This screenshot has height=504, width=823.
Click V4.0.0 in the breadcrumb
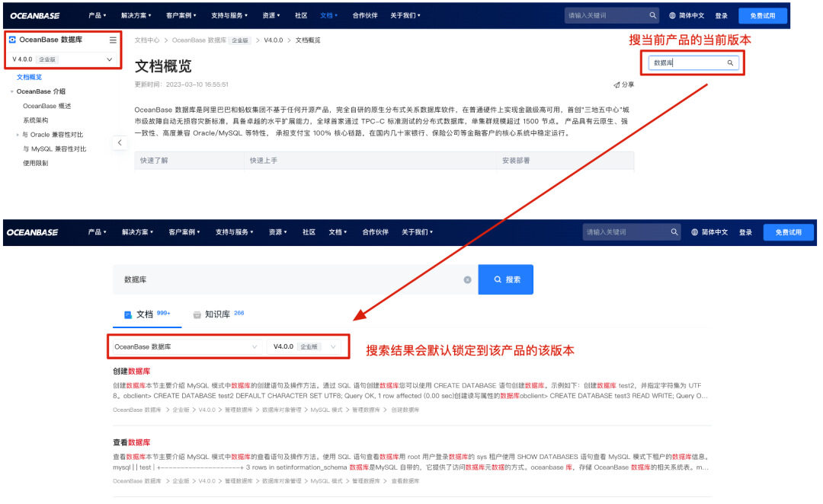pos(274,40)
